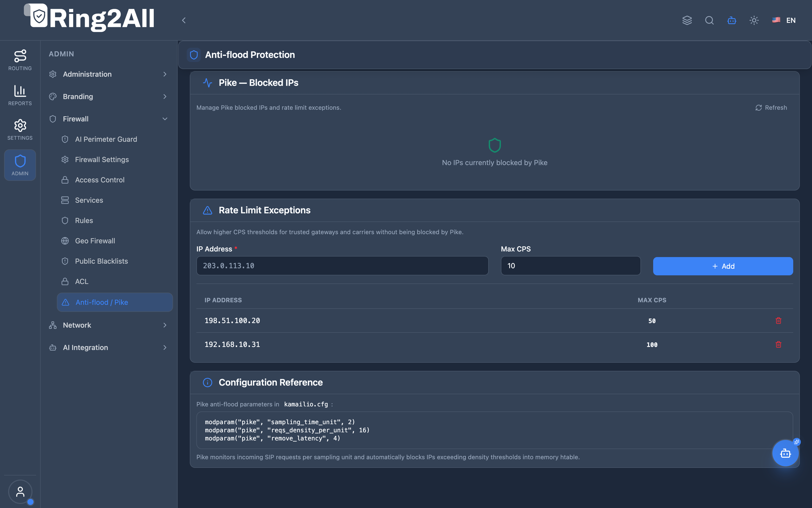Click the Pike activity pulse icon

(x=207, y=83)
